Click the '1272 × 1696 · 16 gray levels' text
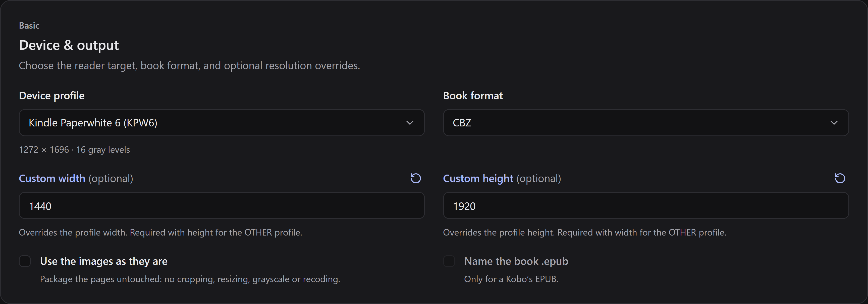 [x=74, y=149]
